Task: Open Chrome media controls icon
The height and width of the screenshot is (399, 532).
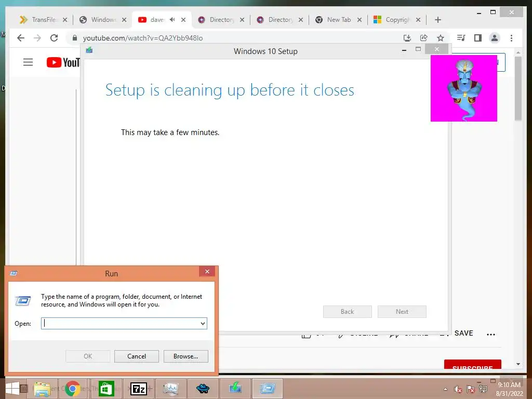Action: click(x=461, y=38)
